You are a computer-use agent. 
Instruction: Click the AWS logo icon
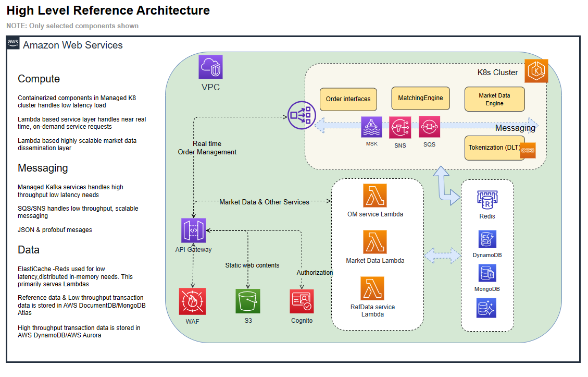pos(13,43)
